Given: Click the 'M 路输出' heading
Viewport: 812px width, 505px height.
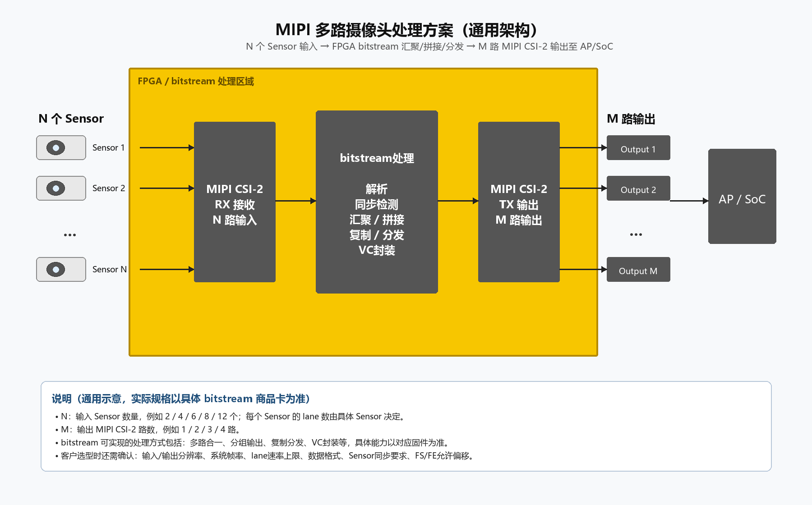Looking at the screenshot, I should [x=631, y=119].
